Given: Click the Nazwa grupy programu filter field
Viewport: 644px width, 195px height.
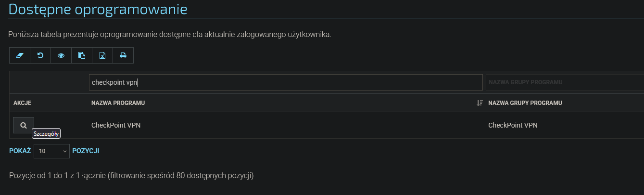Looking at the screenshot, I should [565, 82].
